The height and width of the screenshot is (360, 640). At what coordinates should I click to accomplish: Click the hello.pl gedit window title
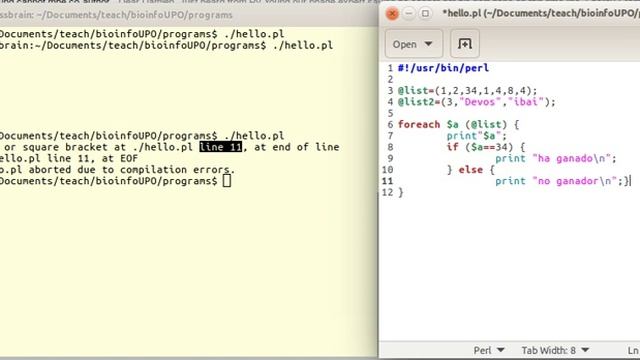(x=541, y=13)
